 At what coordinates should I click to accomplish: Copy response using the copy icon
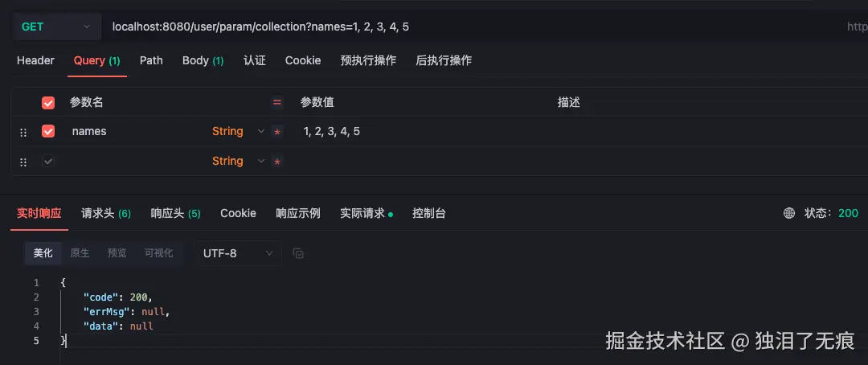tap(298, 253)
